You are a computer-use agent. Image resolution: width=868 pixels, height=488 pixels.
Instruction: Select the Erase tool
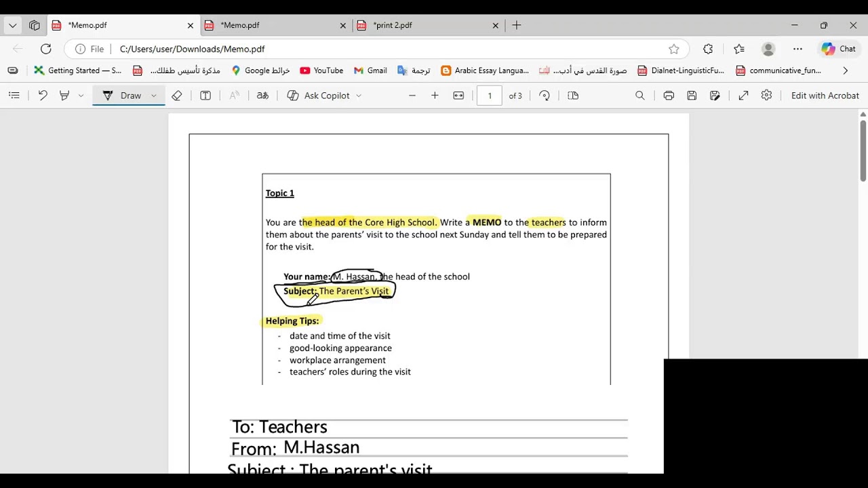point(177,96)
